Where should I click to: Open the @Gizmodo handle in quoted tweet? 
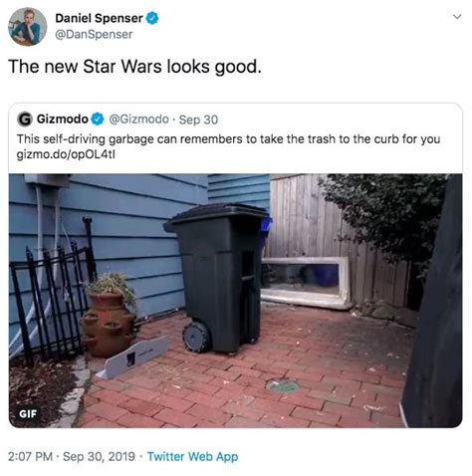pyautogui.click(x=138, y=119)
